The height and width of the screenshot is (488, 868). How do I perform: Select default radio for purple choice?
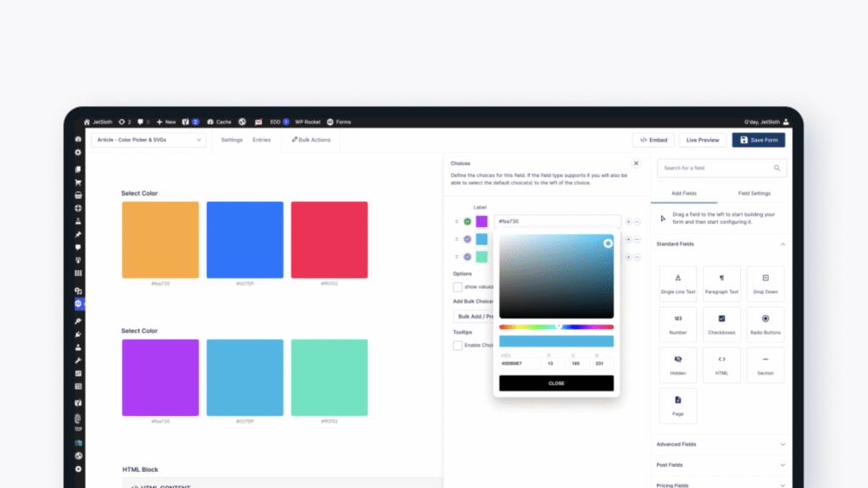pyautogui.click(x=467, y=221)
